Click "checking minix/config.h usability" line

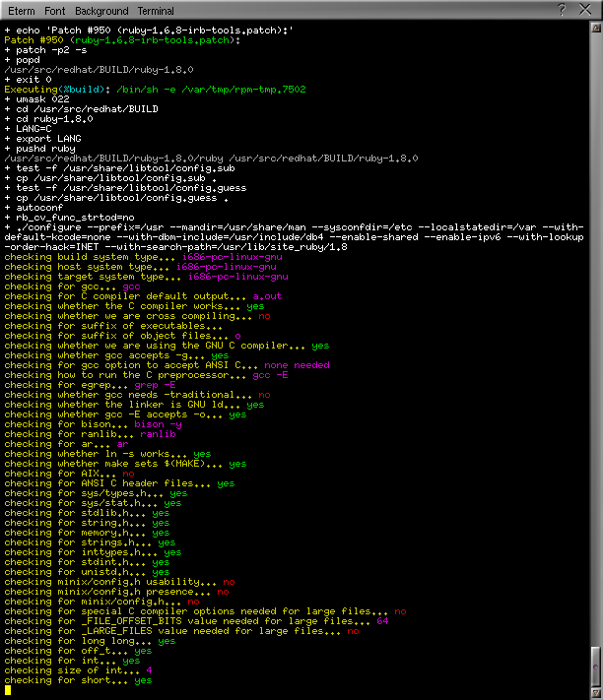coord(119,582)
